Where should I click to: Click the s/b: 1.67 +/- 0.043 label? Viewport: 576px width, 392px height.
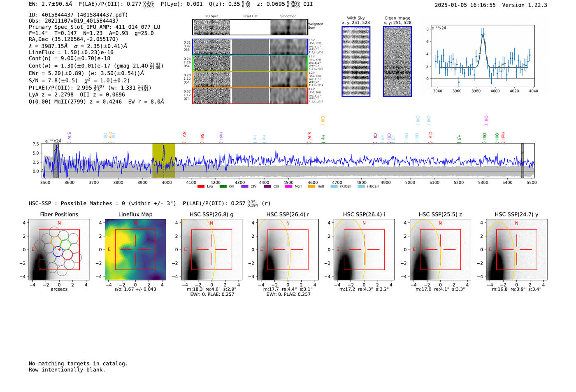click(x=135, y=289)
